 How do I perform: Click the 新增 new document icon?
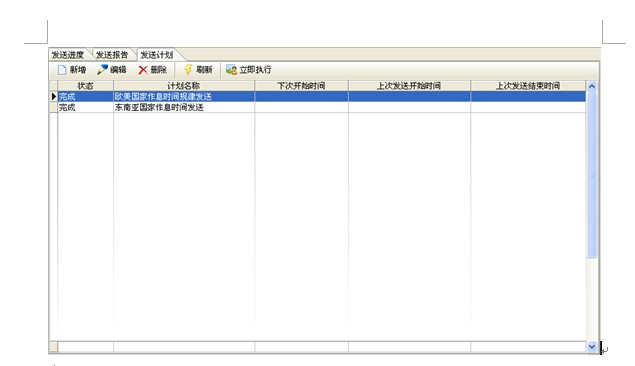pyautogui.click(x=62, y=70)
